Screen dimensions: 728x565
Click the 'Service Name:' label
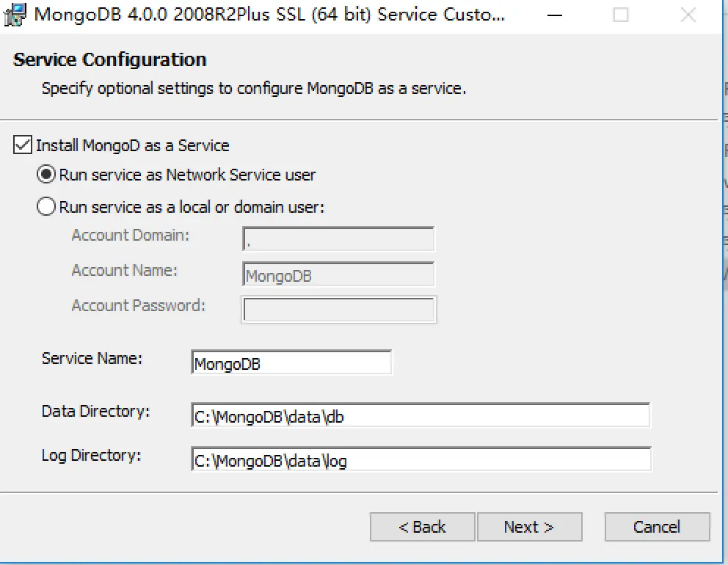point(92,358)
